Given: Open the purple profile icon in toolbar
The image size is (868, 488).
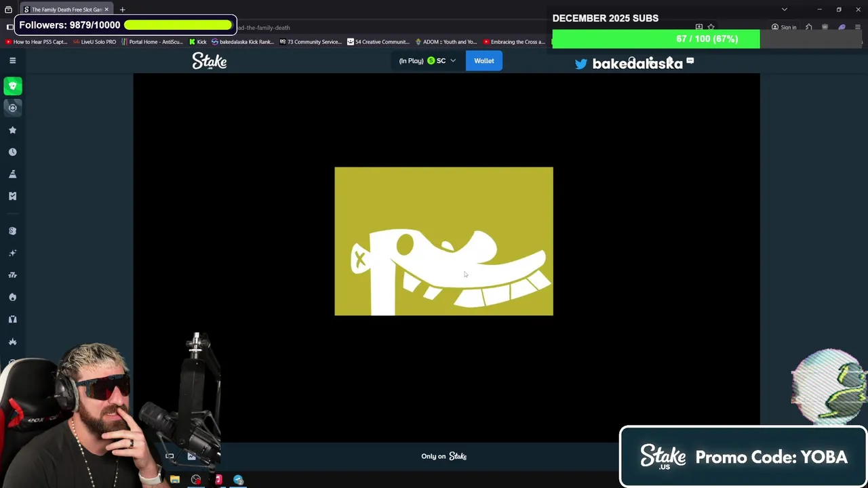Looking at the screenshot, I should [842, 27].
